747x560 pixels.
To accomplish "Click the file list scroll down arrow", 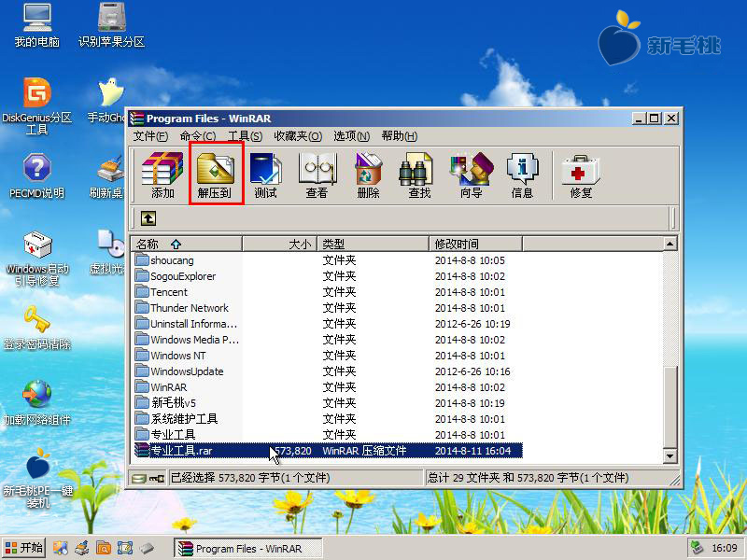I will (x=669, y=456).
